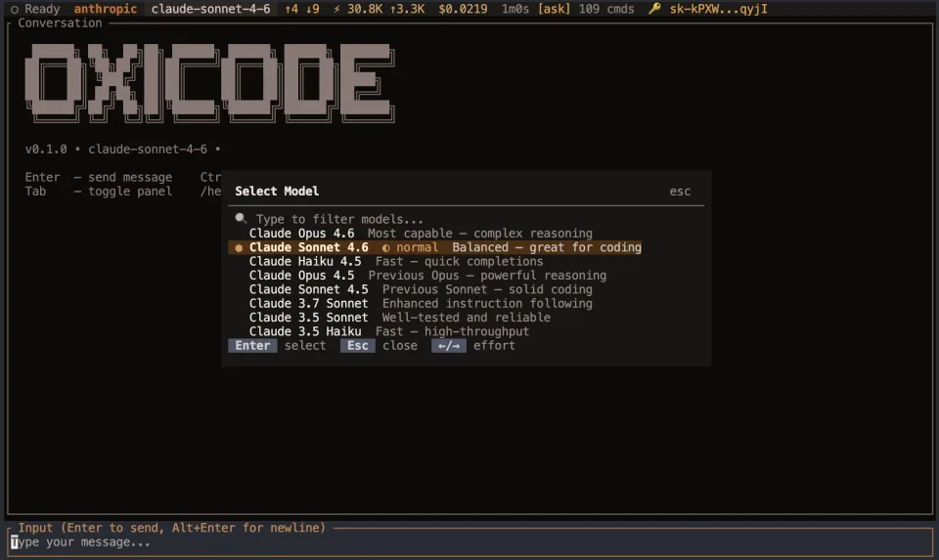Click the $0.0219 cost indicator
This screenshot has height=560, width=939.
[463, 9]
